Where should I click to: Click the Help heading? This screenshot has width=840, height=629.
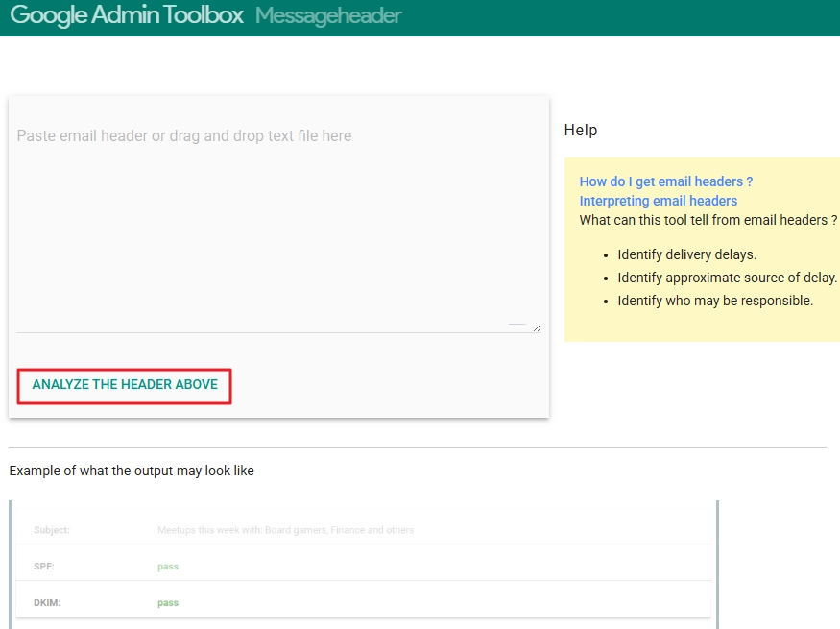tap(581, 130)
